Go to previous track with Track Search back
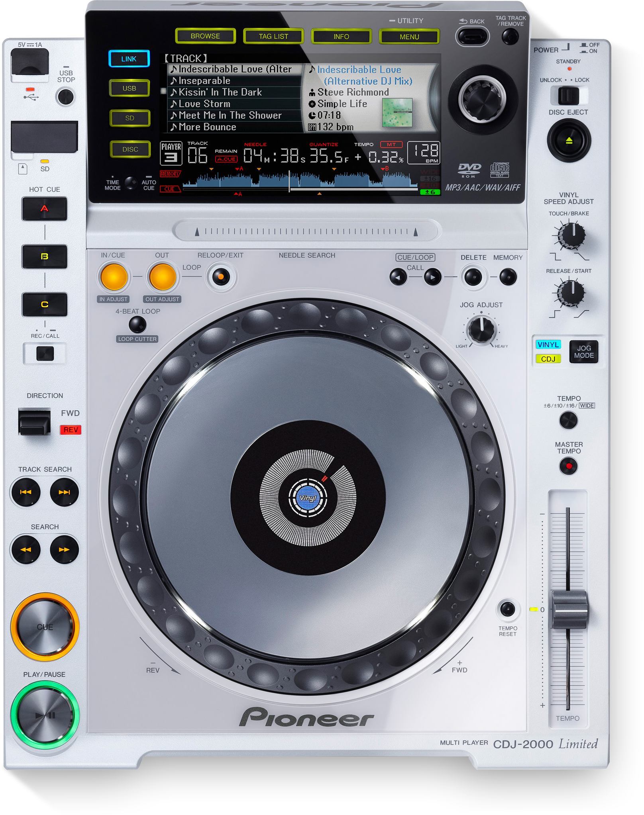 click(26, 492)
